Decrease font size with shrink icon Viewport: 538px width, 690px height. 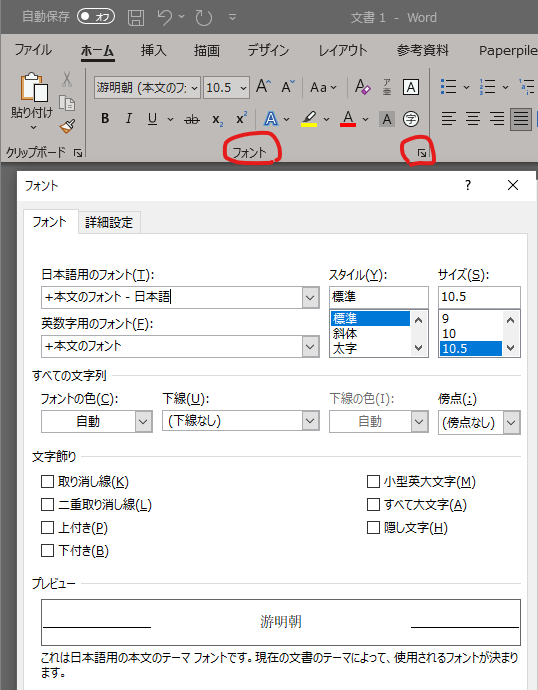tap(288, 87)
